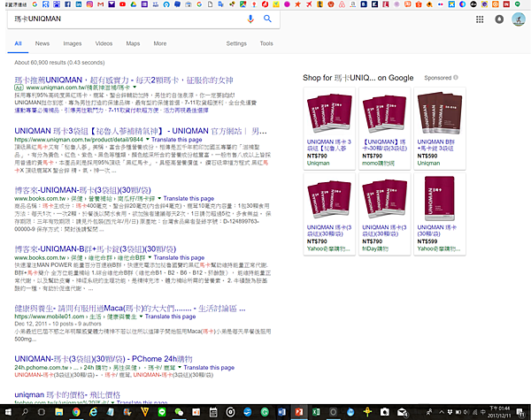Open Windows taskbar search
This screenshot has width=531, height=420.
tap(25, 412)
